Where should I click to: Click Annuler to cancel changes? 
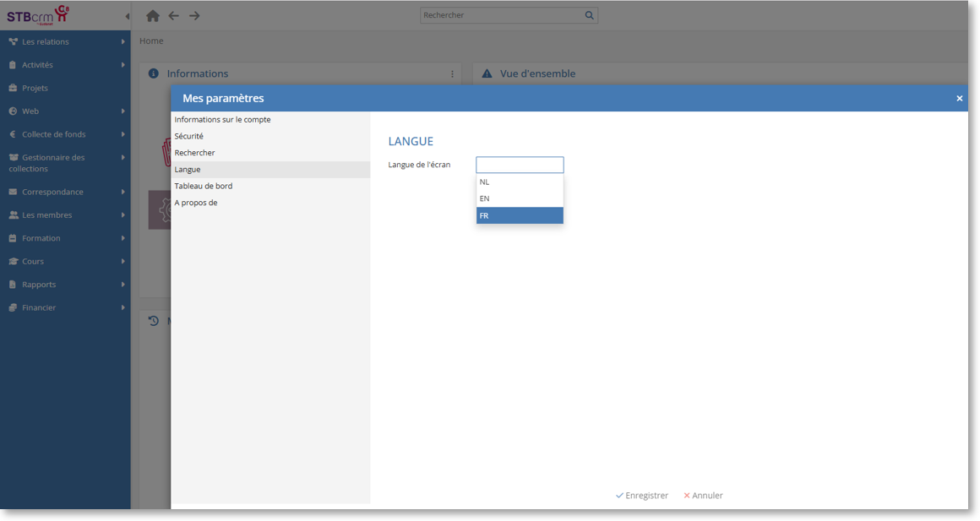pos(703,496)
